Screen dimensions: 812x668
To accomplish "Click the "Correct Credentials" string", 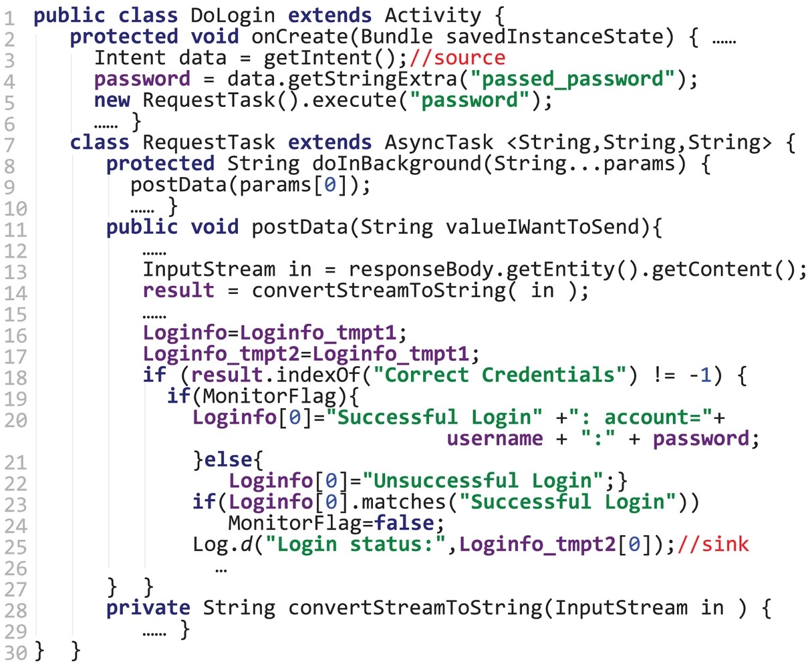I will (500, 375).
